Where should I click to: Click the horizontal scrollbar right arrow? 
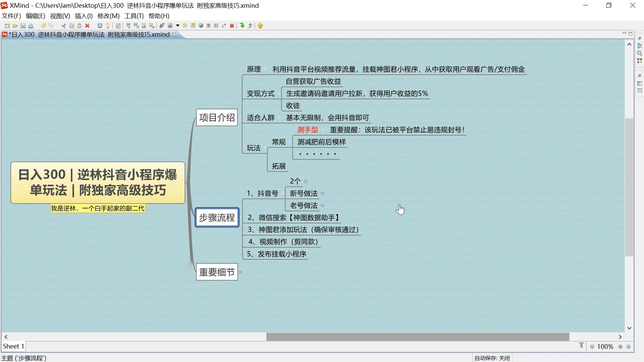click(620, 336)
